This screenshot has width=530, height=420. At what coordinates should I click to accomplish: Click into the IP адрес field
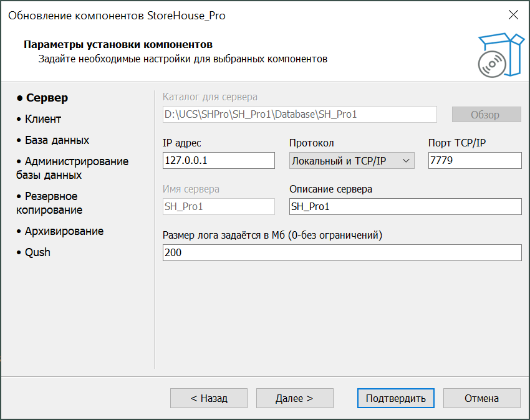pos(218,161)
